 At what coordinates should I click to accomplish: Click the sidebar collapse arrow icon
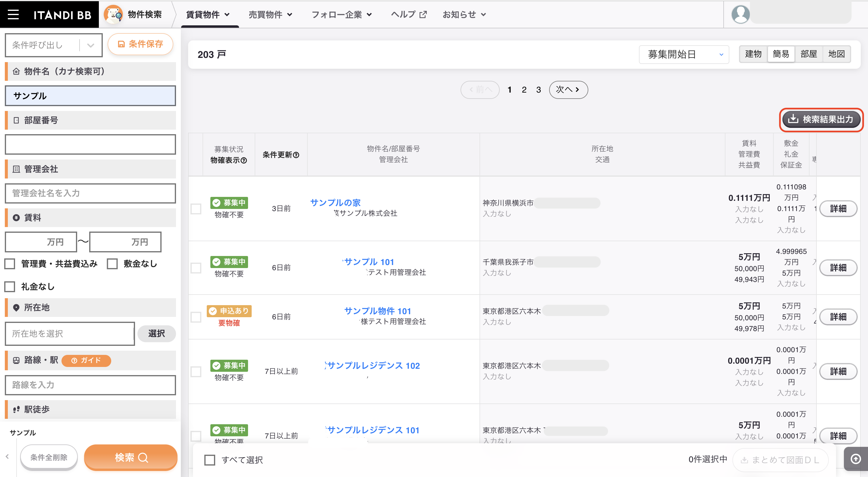click(x=8, y=456)
